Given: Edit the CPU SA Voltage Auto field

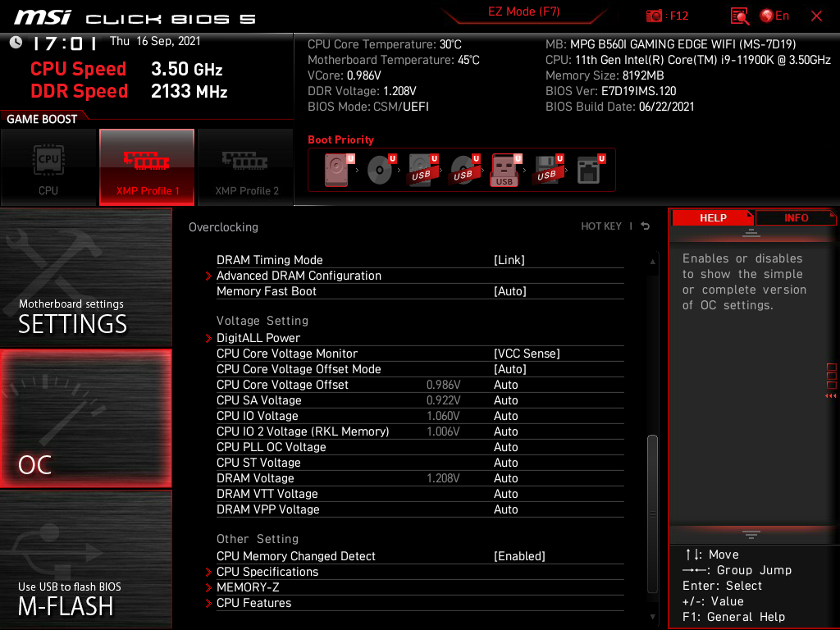Looking at the screenshot, I should [505, 400].
